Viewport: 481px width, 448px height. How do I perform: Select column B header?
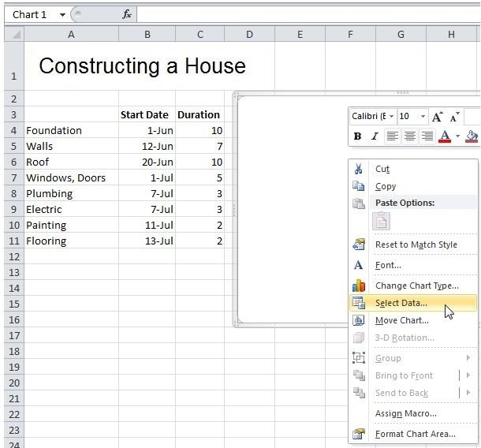(147, 34)
